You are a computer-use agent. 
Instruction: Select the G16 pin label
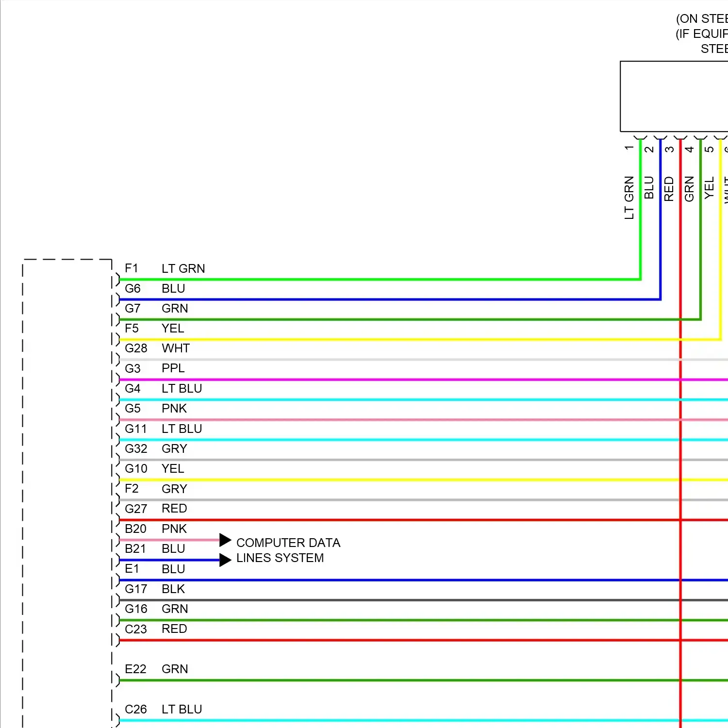[136, 609]
